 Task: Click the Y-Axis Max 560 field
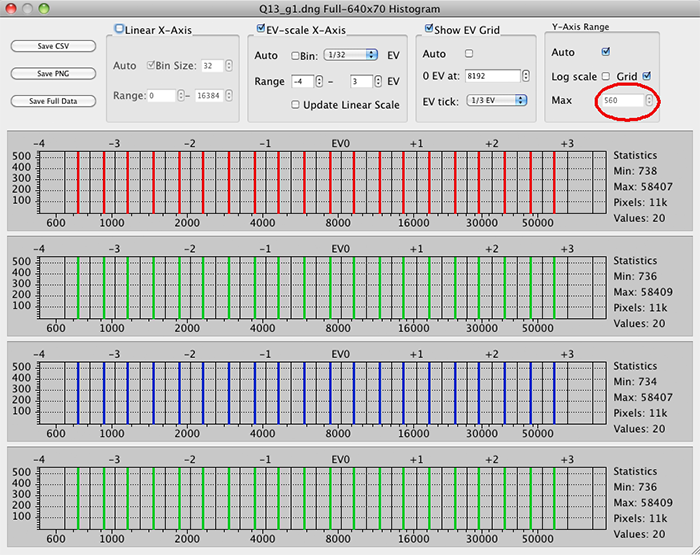point(623,100)
